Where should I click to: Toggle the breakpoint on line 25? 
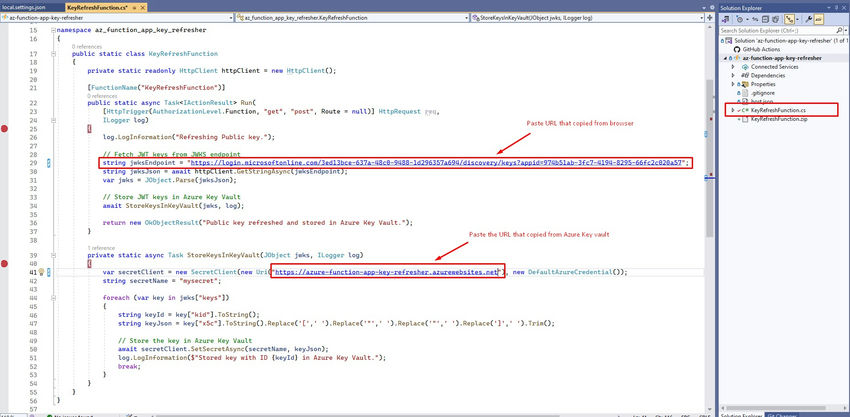[5, 129]
